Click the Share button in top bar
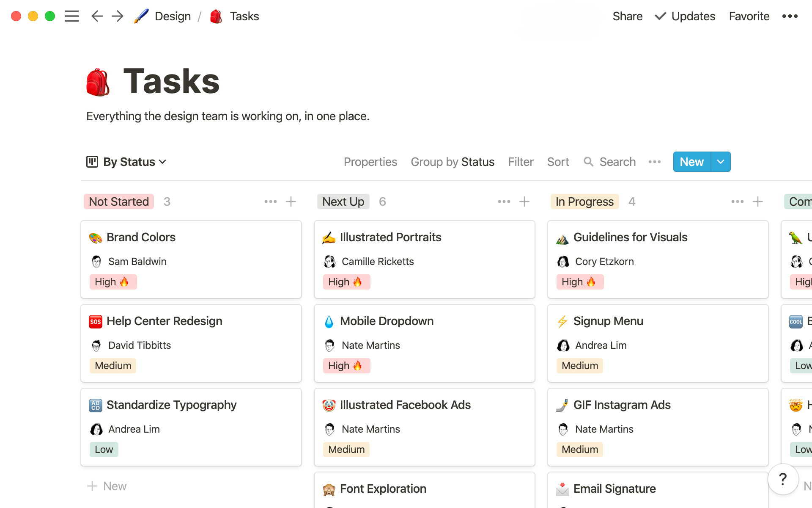The image size is (812, 508). pyautogui.click(x=626, y=16)
